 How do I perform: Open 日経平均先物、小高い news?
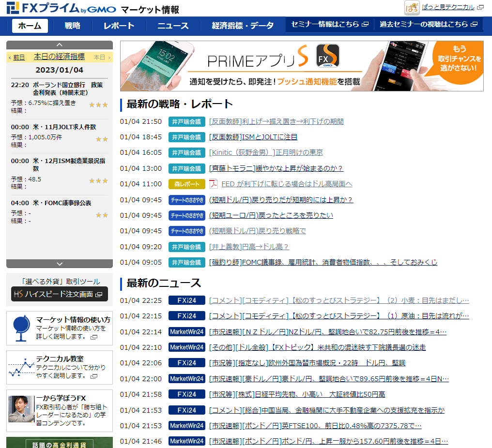(x=297, y=394)
